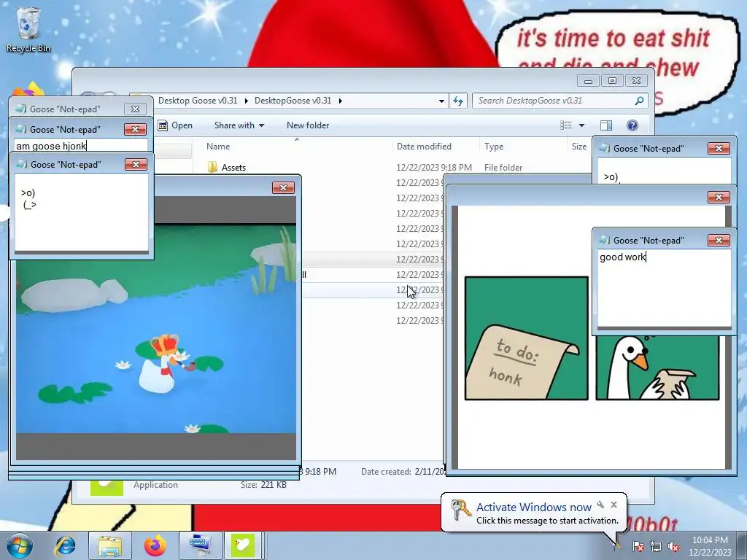Click the Windows Start orb

click(x=20, y=545)
